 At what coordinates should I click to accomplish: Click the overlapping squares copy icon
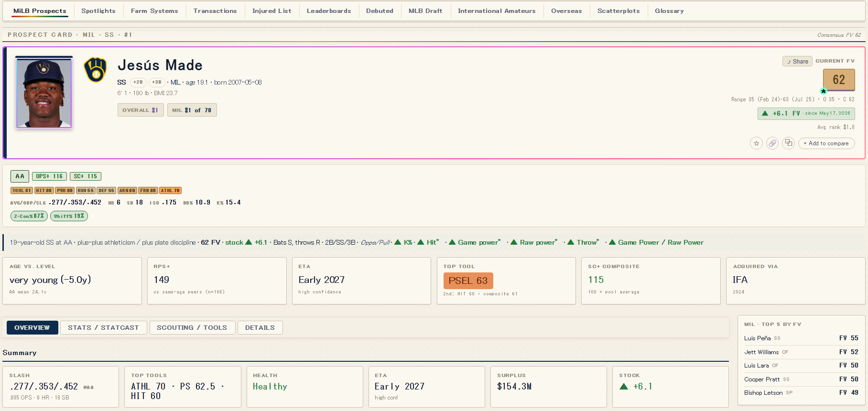click(789, 143)
